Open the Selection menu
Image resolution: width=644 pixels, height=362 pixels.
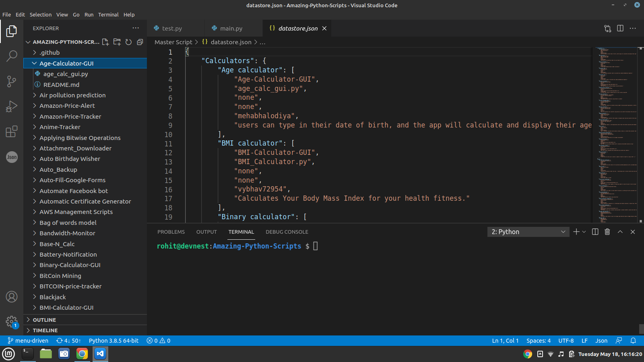tap(41, 14)
